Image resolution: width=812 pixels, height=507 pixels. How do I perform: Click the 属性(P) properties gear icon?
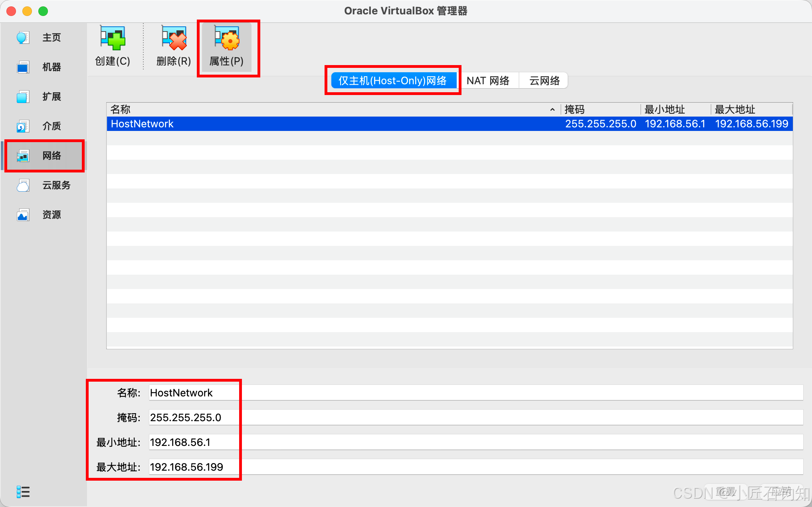coord(227,38)
